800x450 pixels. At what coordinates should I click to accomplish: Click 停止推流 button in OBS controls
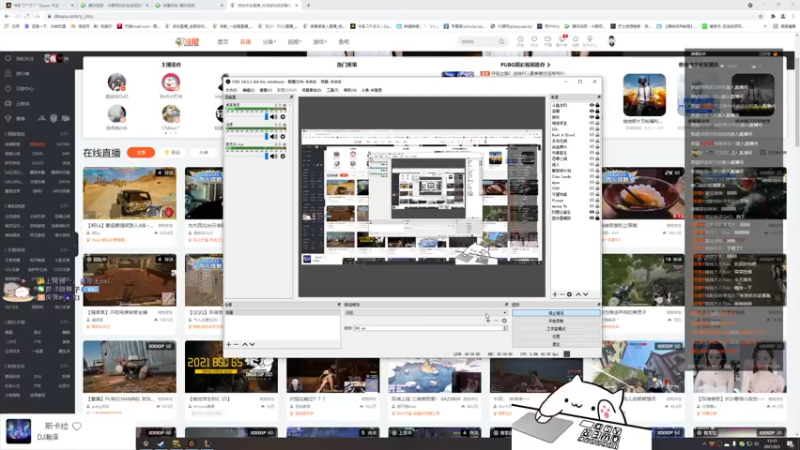coord(556,313)
